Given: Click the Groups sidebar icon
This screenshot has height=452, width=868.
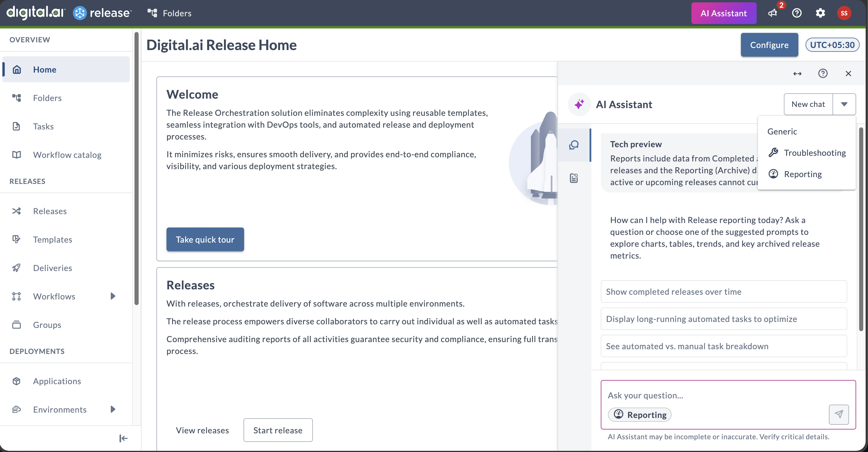Looking at the screenshot, I should tap(17, 325).
